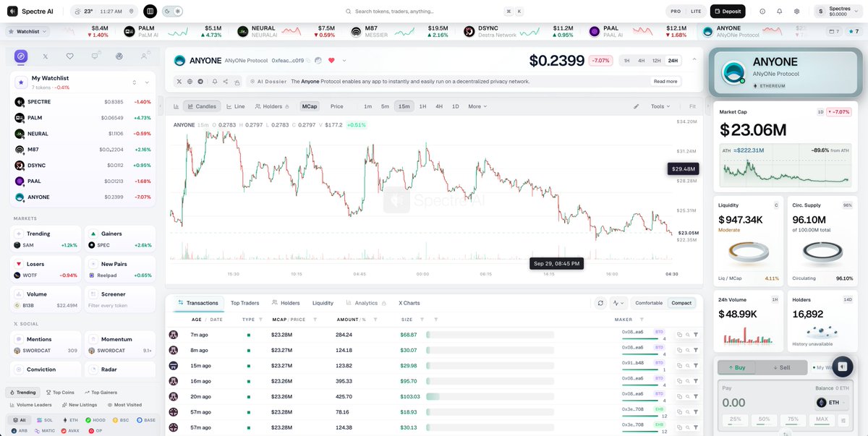Open the Losers markets card

(46, 270)
